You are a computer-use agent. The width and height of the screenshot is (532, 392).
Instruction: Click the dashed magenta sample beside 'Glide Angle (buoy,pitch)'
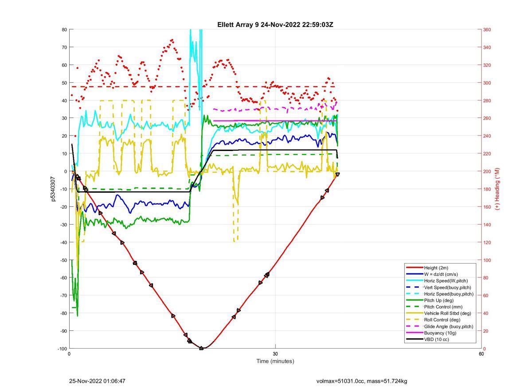(415, 326)
